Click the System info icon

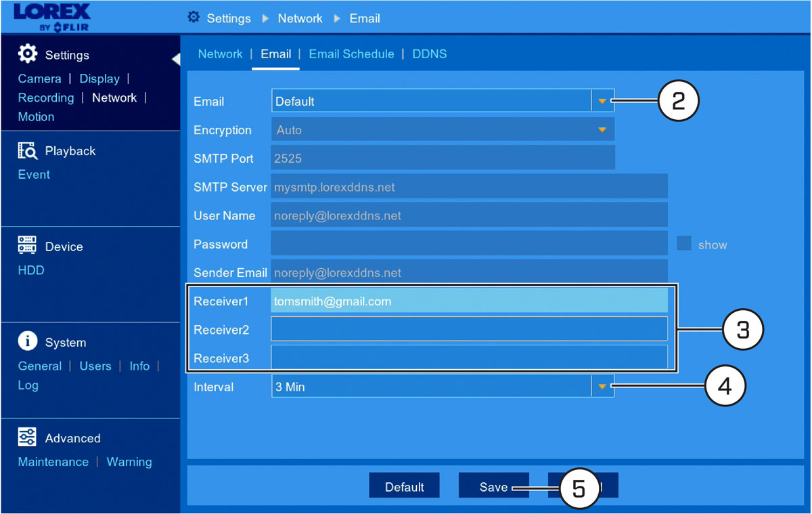tap(28, 341)
